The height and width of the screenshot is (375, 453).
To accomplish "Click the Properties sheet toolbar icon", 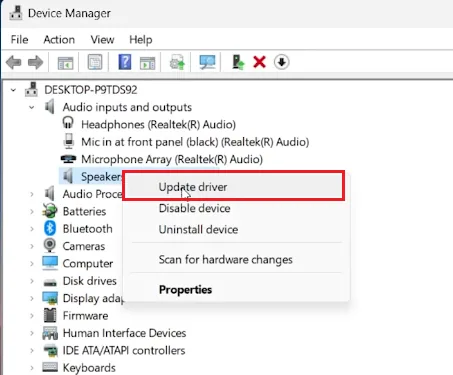I will (x=95, y=62).
